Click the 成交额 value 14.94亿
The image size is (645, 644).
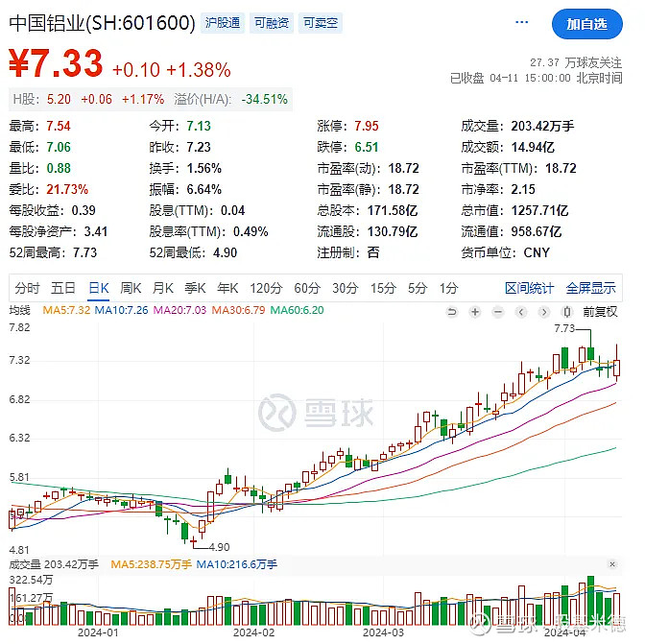533,147
